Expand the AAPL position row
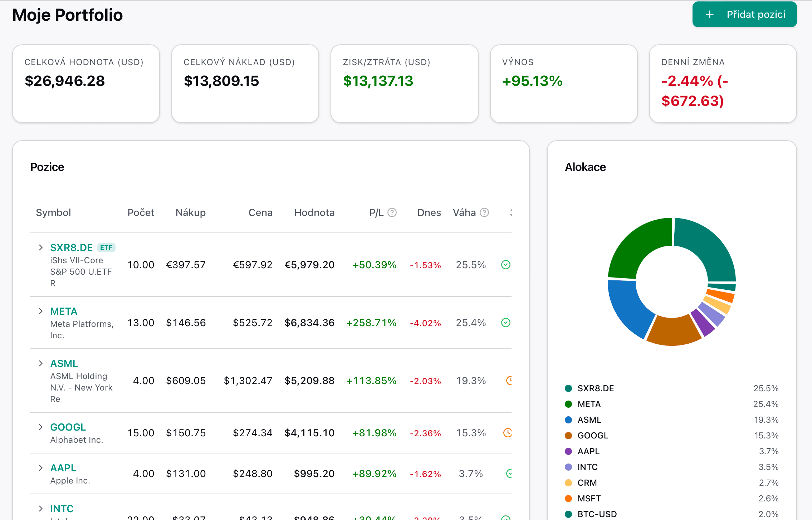The height and width of the screenshot is (520, 812). point(41,468)
